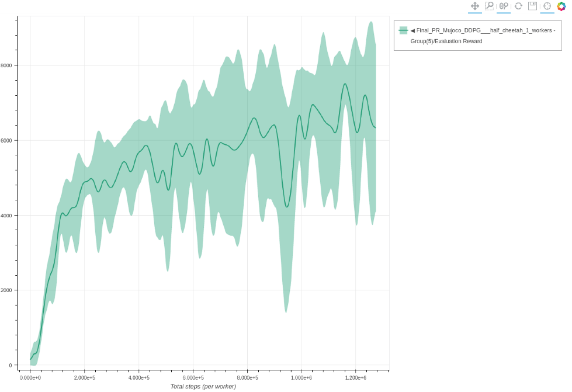572x392 pixels.
Task: Click the 2.000e+5 x-axis tick label
Action: tap(85, 378)
